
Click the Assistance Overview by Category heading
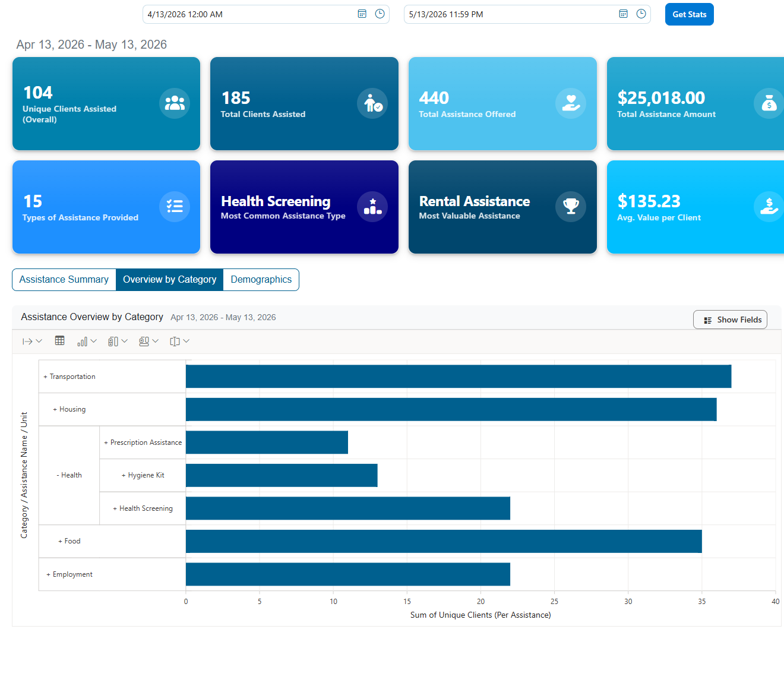coord(92,317)
